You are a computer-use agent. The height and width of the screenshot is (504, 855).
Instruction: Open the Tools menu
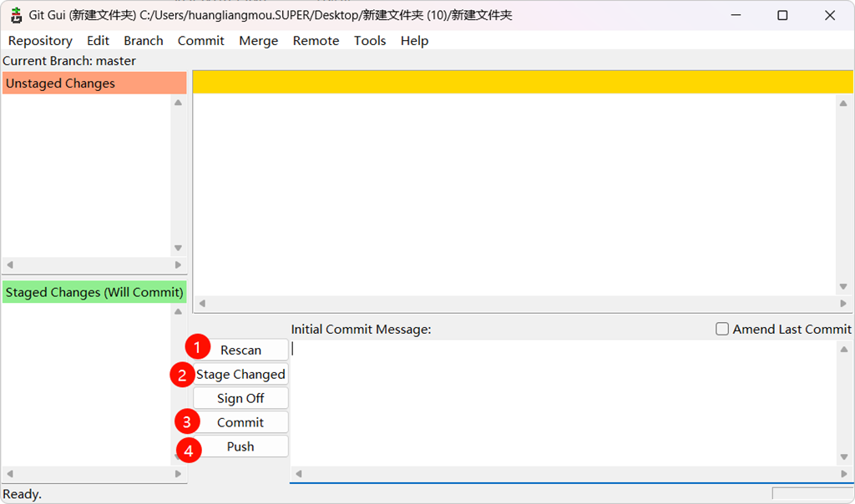(370, 41)
